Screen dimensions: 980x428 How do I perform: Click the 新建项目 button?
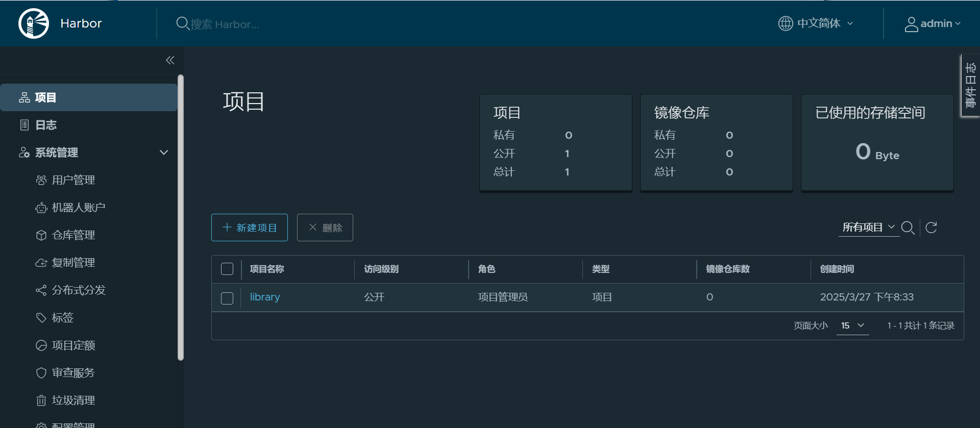(x=250, y=228)
